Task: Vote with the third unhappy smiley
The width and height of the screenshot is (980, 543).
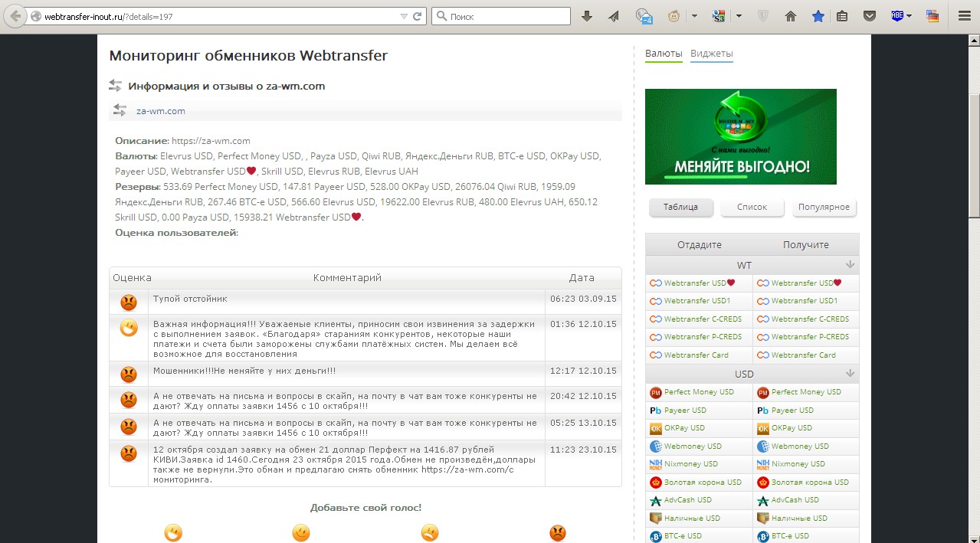Action: (x=430, y=532)
